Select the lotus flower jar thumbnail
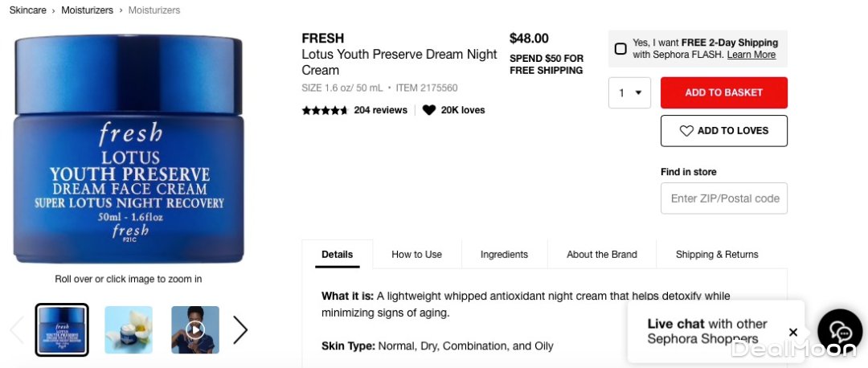The width and height of the screenshot is (868, 368). [129, 329]
